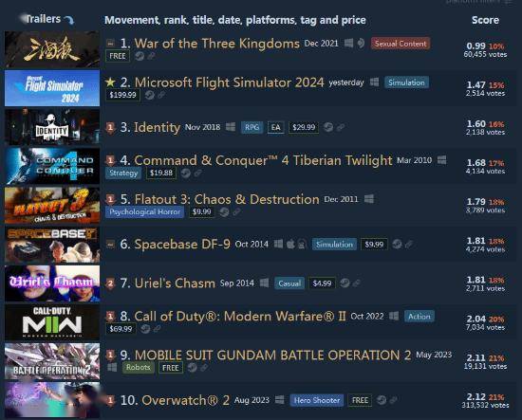Select the Hero Shooter tag
The width and height of the screenshot is (522, 420).
pyautogui.click(x=317, y=400)
